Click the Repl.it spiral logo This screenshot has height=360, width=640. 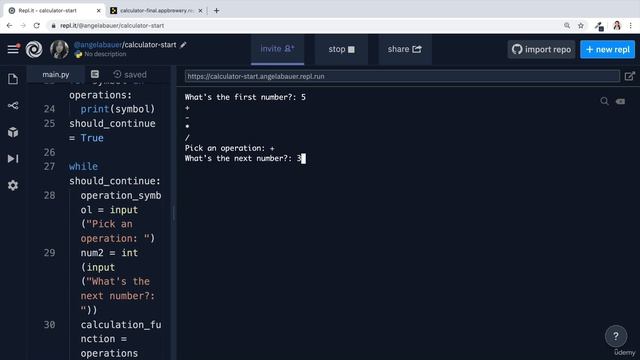[34, 49]
